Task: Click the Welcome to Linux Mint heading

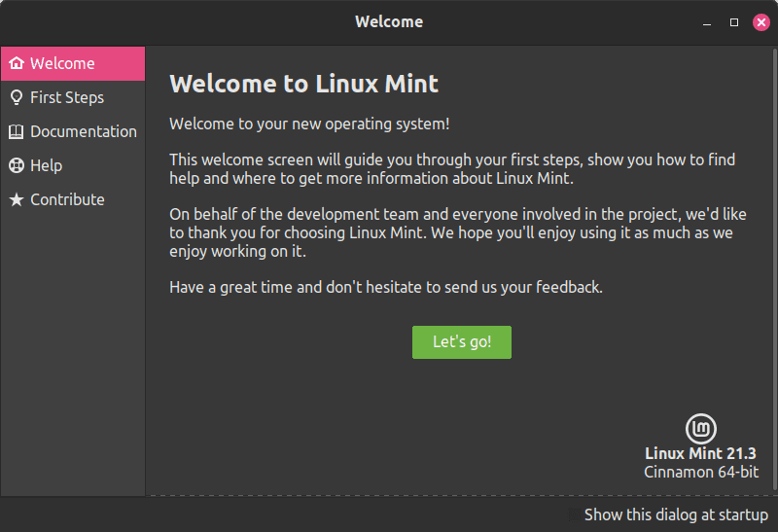Action: coord(303,84)
